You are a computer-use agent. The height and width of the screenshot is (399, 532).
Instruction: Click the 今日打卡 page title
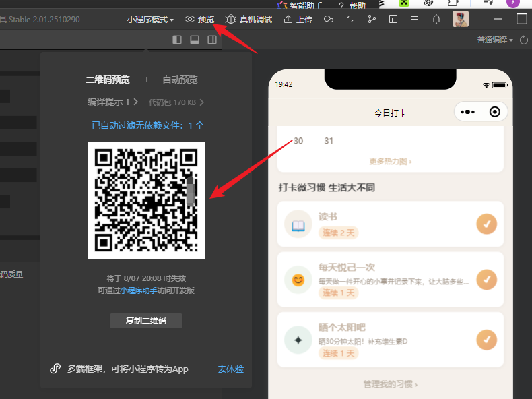(390, 113)
